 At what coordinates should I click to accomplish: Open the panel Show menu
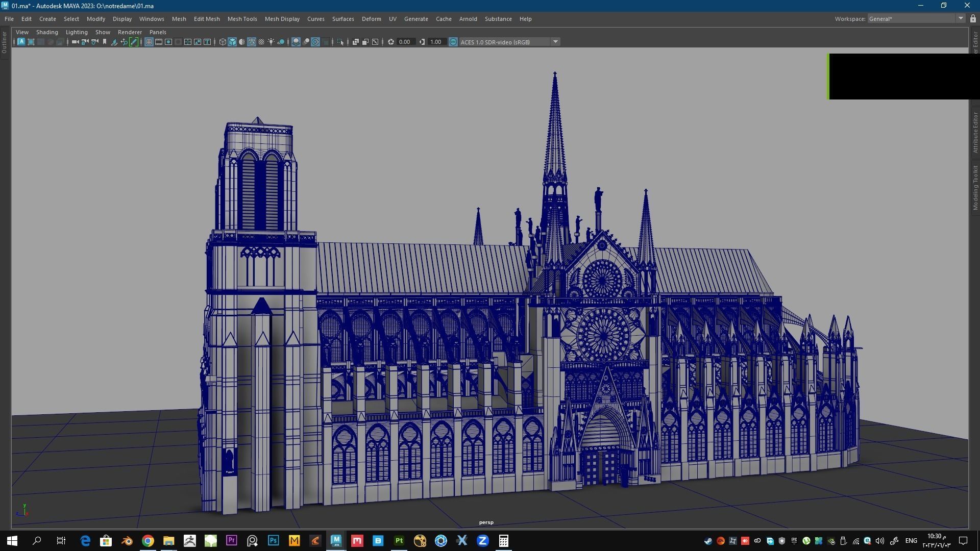103,32
